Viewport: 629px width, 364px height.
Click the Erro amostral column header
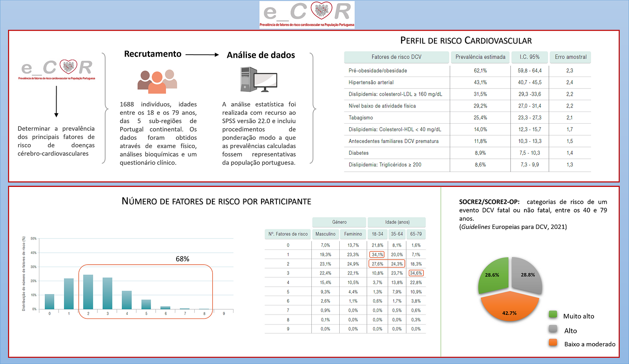tap(570, 57)
